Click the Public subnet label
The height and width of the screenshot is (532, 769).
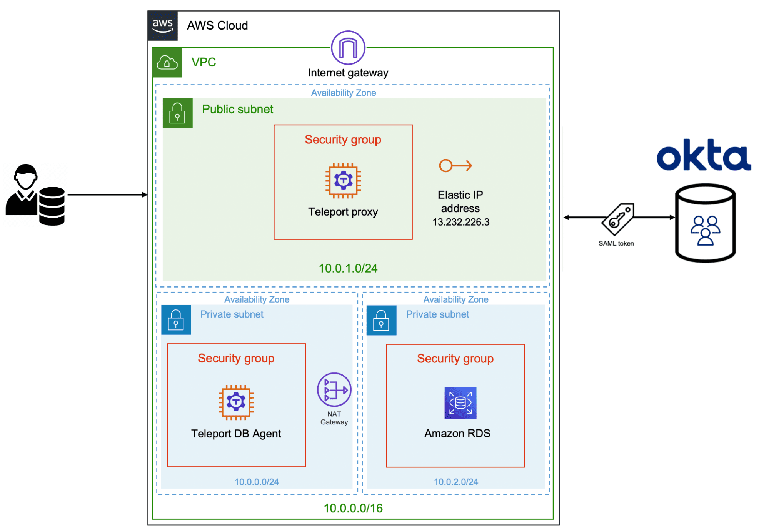pos(237,109)
